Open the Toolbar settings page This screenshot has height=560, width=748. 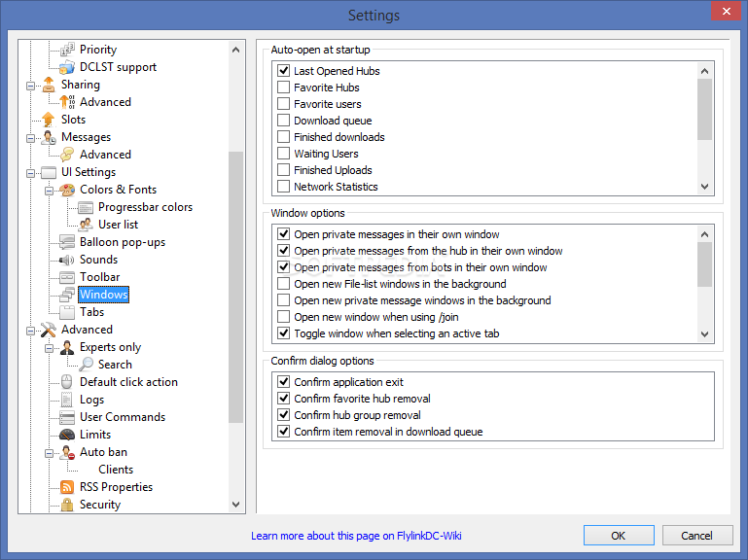point(100,277)
